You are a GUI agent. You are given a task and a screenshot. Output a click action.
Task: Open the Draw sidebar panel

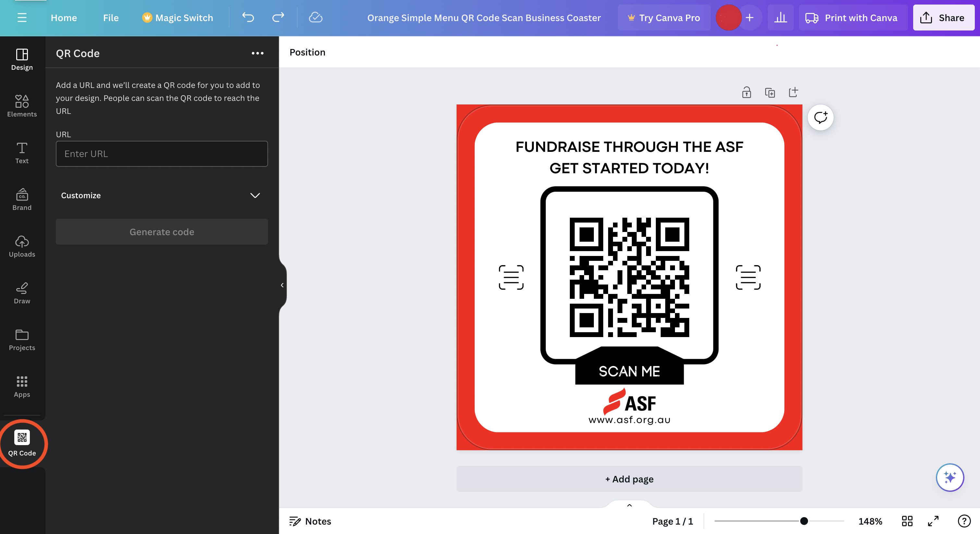[x=22, y=293]
